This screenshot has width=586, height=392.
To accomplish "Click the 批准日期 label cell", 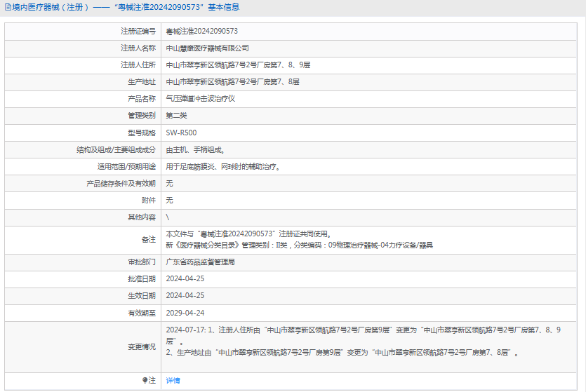I will (83, 279).
